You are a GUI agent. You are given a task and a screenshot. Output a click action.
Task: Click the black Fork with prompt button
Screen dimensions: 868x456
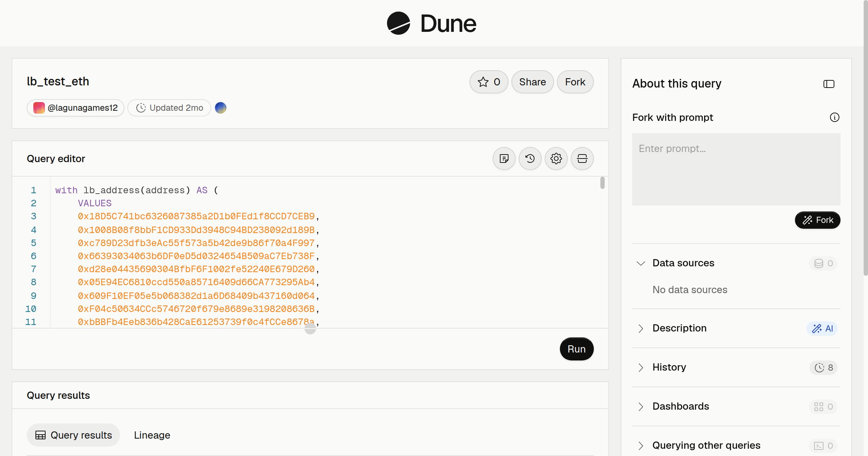817,220
